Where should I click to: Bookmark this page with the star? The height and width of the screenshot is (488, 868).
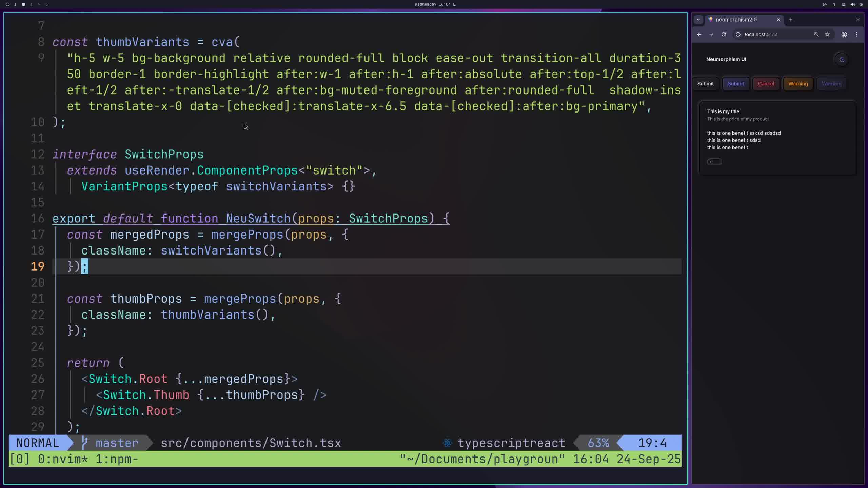click(x=827, y=34)
